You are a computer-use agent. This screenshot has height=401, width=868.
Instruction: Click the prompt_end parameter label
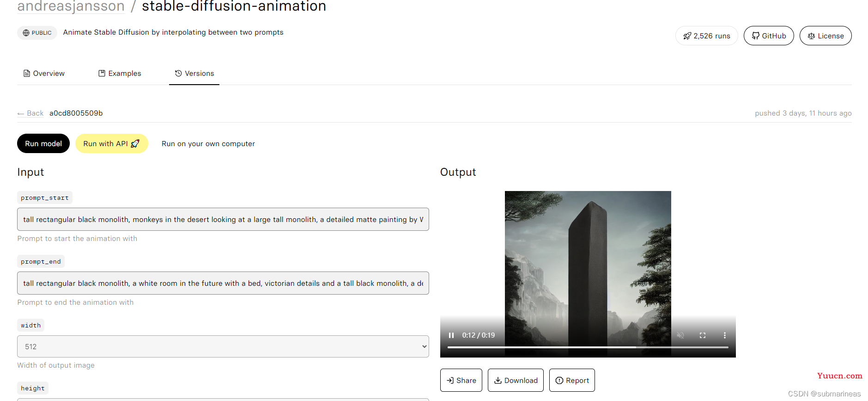[x=41, y=261]
